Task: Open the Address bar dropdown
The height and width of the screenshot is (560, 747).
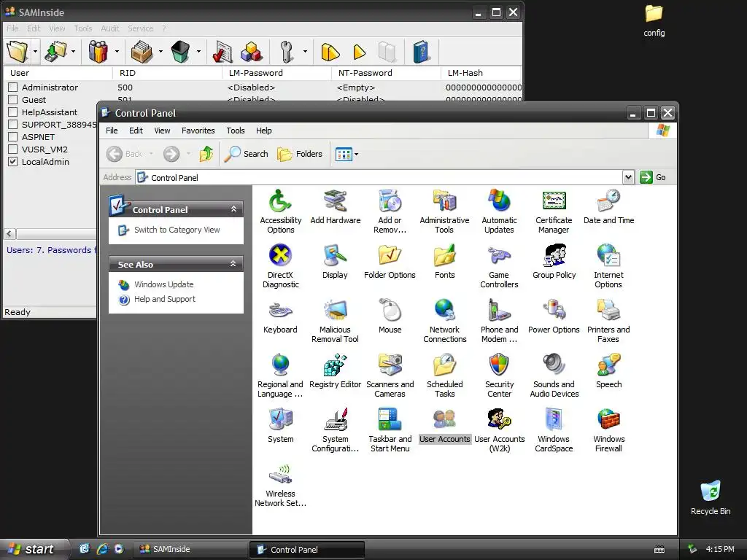Action: [628, 177]
